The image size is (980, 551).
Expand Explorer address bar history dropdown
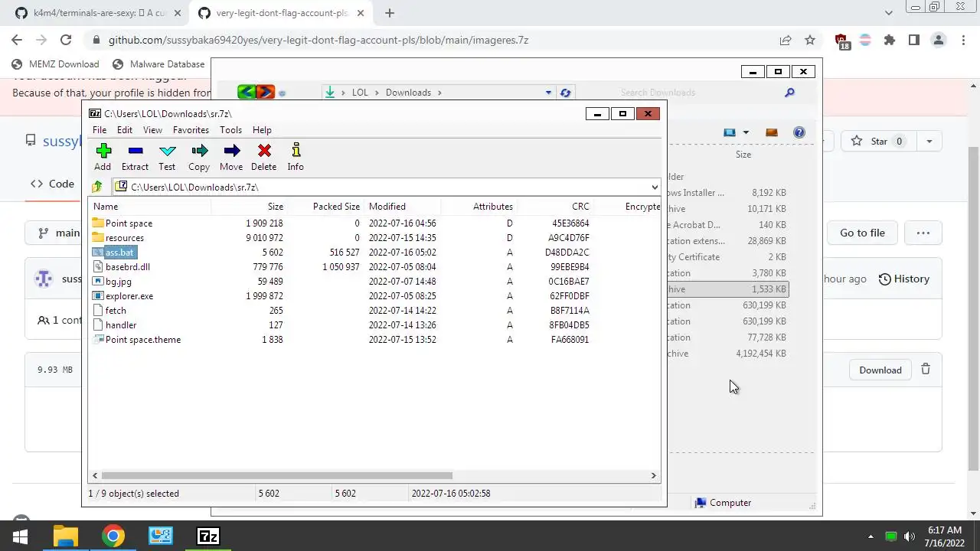[x=548, y=93]
